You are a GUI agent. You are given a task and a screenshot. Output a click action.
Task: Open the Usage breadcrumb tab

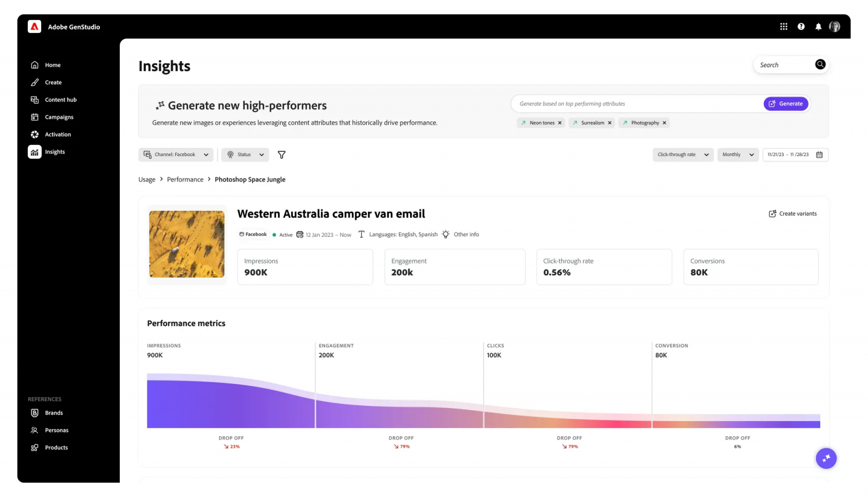(146, 179)
